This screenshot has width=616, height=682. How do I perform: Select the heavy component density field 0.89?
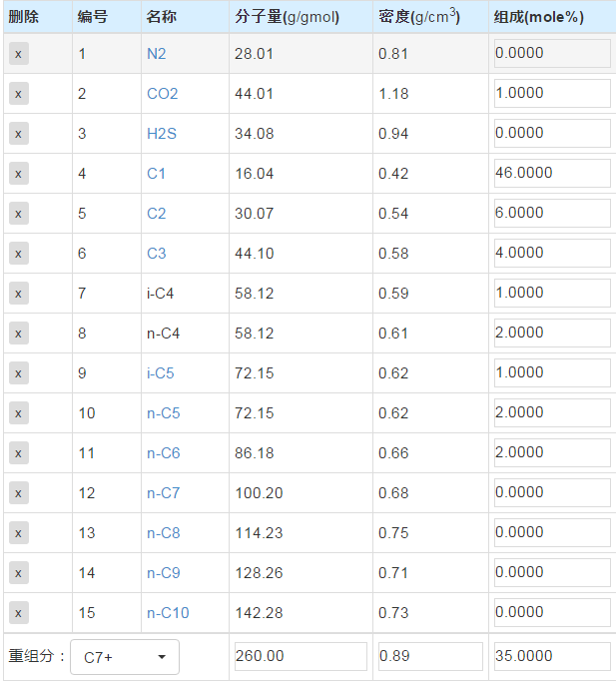[430, 656]
